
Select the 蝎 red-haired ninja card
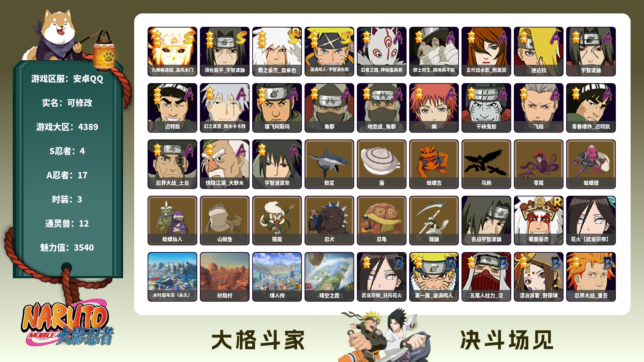(x=434, y=108)
